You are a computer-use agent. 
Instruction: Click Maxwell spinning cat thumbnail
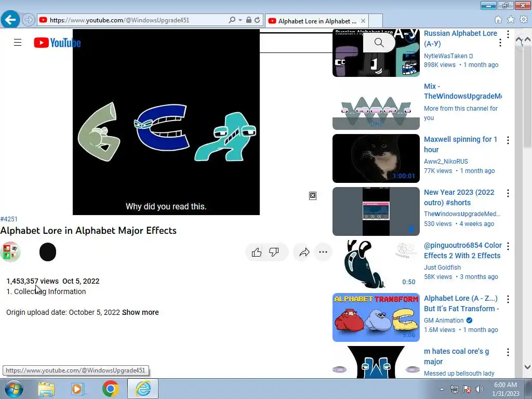pyautogui.click(x=376, y=158)
